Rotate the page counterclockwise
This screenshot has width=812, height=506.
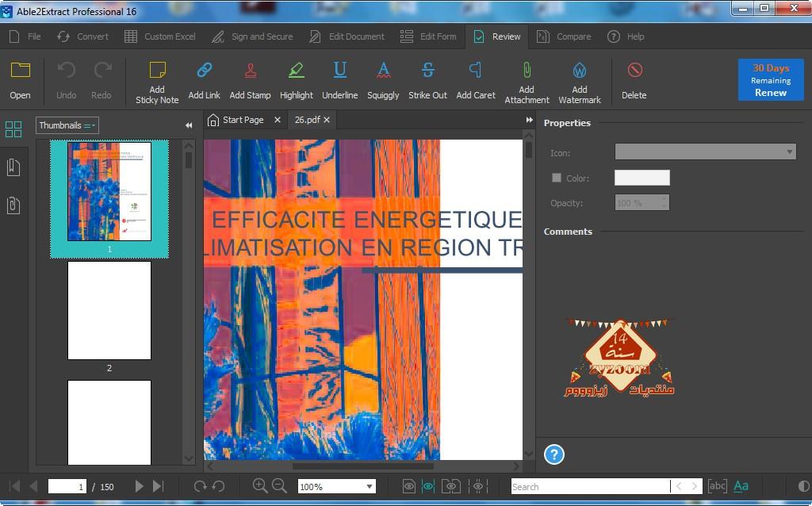click(219, 486)
